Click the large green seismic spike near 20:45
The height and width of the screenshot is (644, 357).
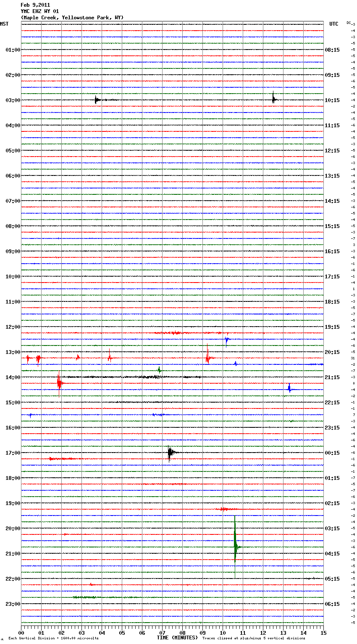coord(236,546)
